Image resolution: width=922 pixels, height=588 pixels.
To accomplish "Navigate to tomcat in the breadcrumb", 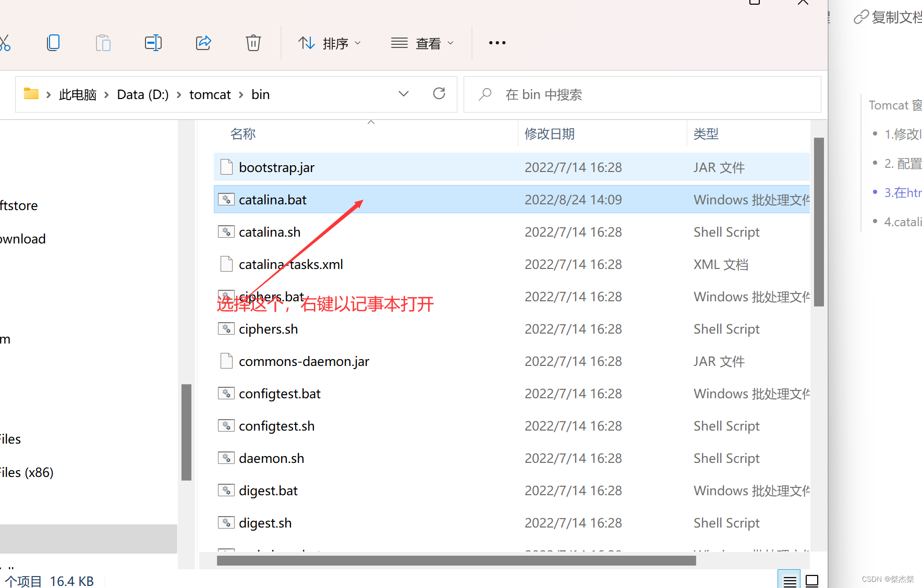I will click(x=210, y=94).
